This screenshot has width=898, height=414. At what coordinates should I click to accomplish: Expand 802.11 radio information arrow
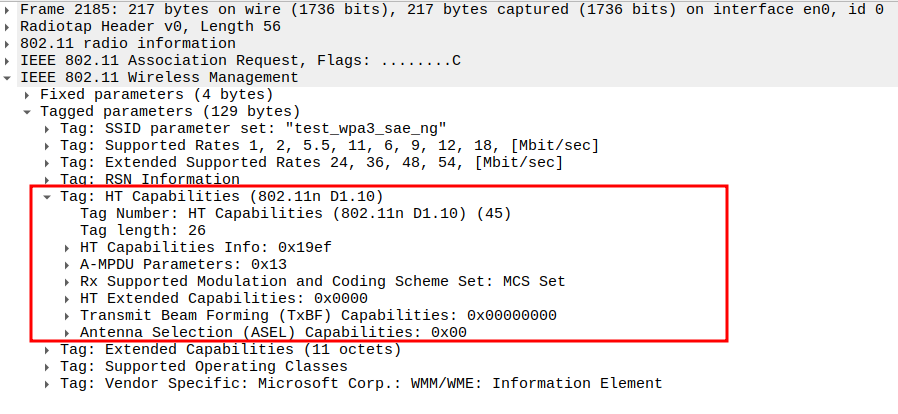coord(8,43)
